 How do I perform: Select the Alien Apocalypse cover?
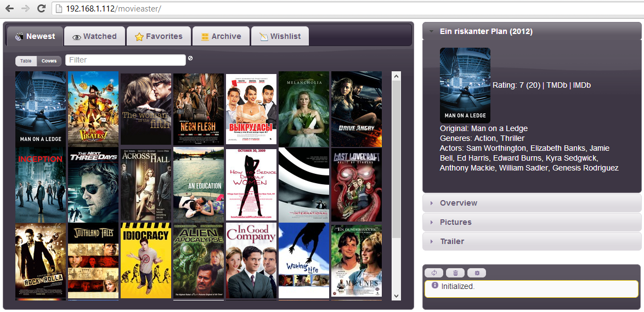199,260
